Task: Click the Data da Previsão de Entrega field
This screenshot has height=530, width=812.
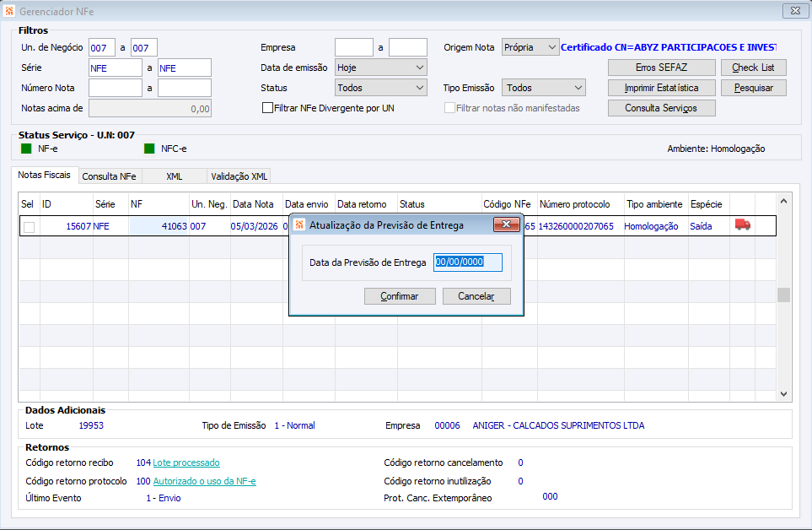Action: tap(468, 262)
